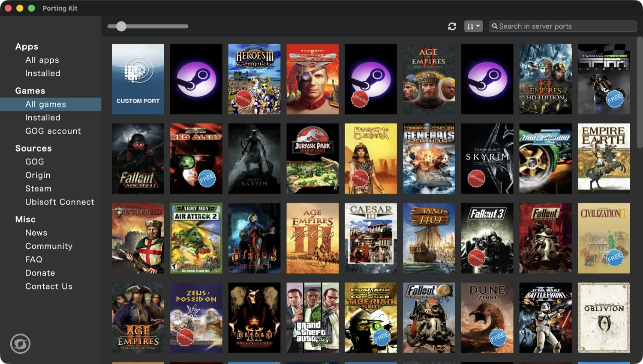
Task: Open the TrackMania Nations Forever tile
Action: (604, 79)
